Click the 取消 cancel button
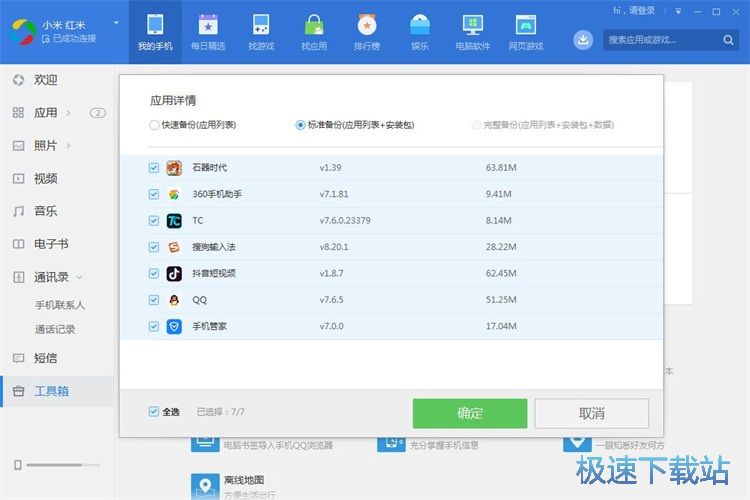 coord(592,413)
